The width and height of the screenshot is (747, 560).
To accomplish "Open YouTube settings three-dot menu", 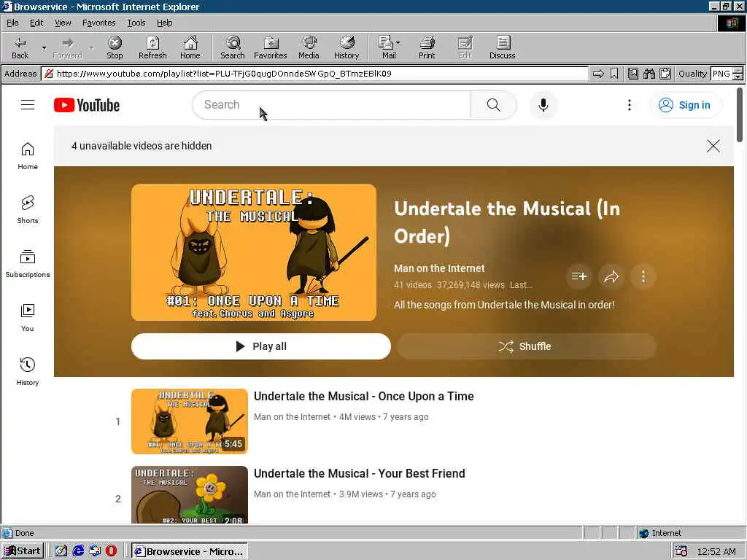I will (x=630, y=105).
